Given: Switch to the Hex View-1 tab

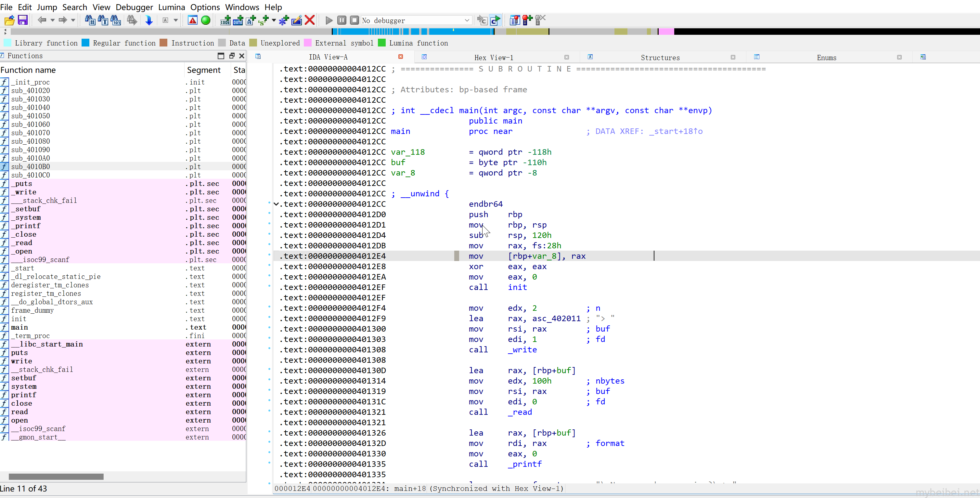Looking at the screenshot, I should [494, 58].
